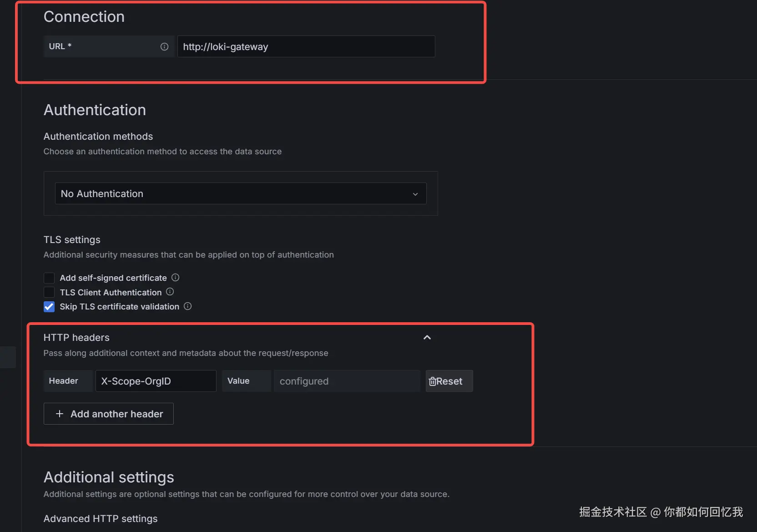The height and width of the screenshot is (532, 757).
Task: Click the trash icon on Reset button
Action: 432,381
